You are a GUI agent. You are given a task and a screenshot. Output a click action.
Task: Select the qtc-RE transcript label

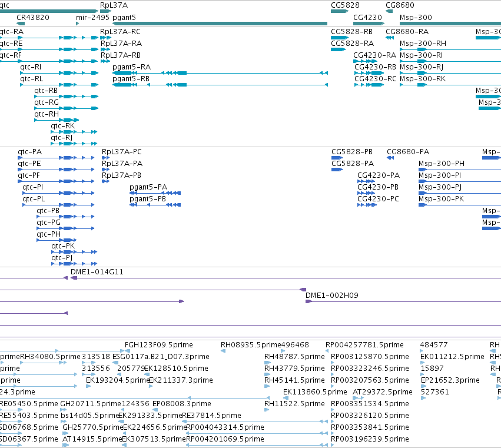pyautogui.click(x=11, y=44)
